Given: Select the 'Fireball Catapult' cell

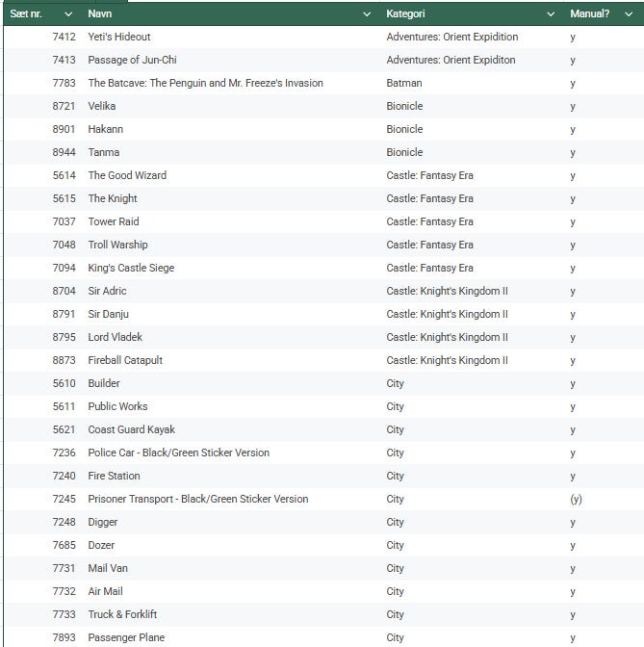Looking at the screenshot, I should tap(232, 360).
